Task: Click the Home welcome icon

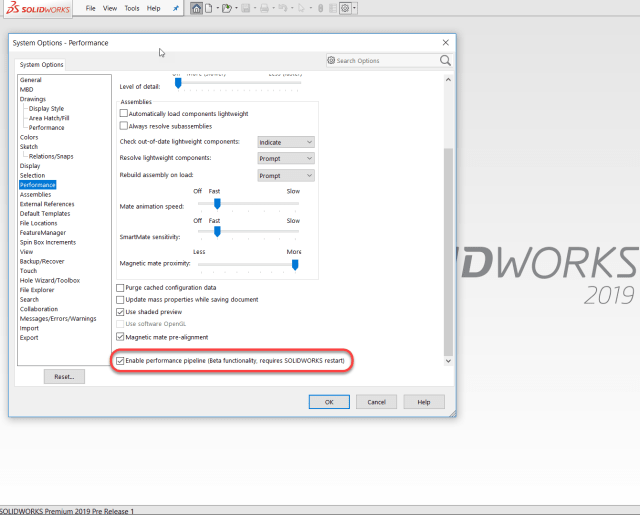Action: point(196,8)
